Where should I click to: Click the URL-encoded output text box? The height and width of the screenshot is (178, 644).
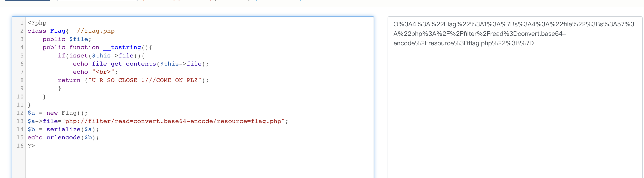tap(515, 98)
